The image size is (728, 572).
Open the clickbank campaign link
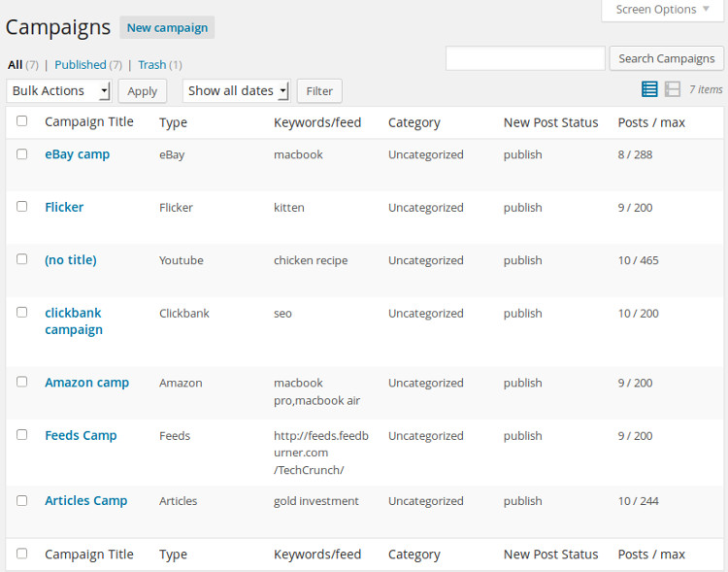click(74, 321)
